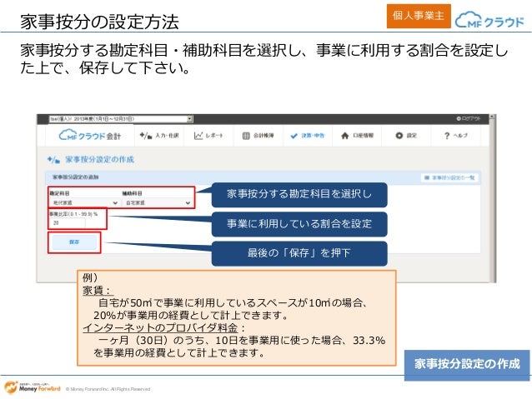Viewport: 532px width, 399px height.
Task: Expand the 補助科目 dropdown
Action: click(157, 202)
